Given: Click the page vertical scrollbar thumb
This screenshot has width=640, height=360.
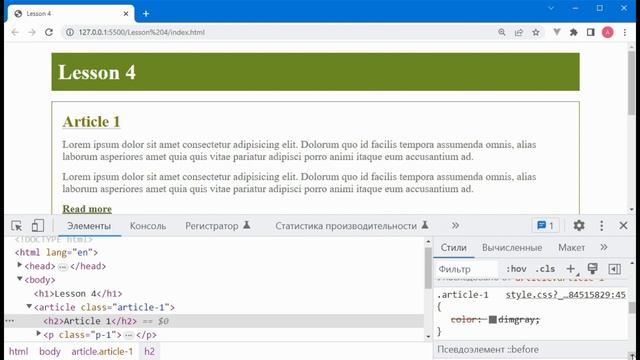Looking at the screenshot, I should click(x=631, y=83).
